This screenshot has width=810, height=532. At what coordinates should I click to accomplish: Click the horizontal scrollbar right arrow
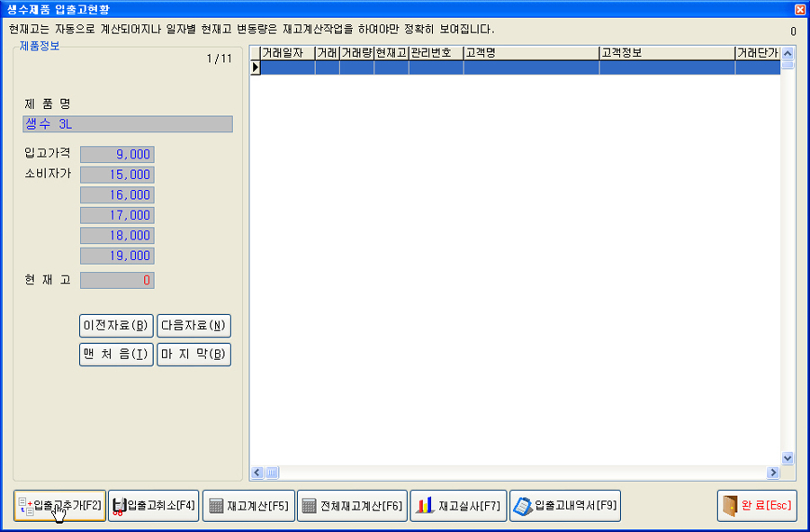click(773, 472)
